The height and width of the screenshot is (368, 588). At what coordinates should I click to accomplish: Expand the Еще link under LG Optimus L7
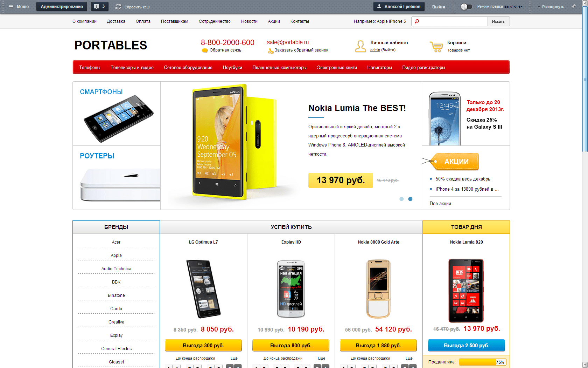click(234, 358)
